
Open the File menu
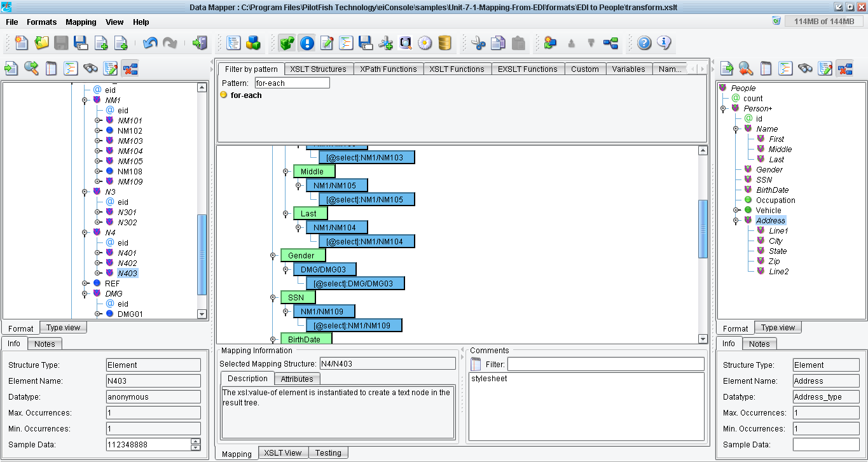coord(12,22)
